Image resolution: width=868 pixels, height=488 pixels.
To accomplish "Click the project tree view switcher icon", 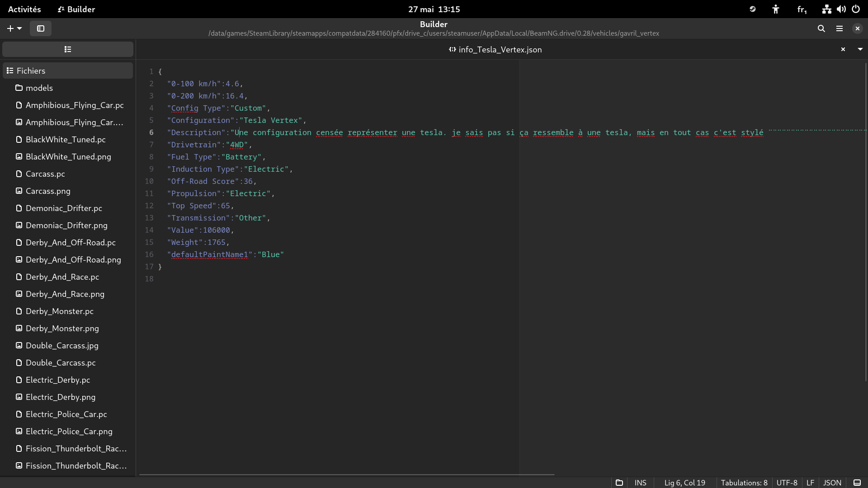I will 68,49.
